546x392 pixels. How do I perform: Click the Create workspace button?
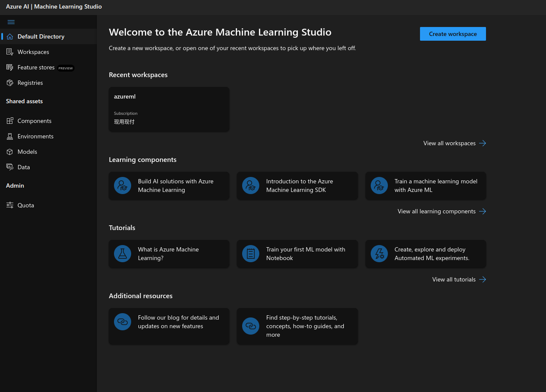point(453,34)
